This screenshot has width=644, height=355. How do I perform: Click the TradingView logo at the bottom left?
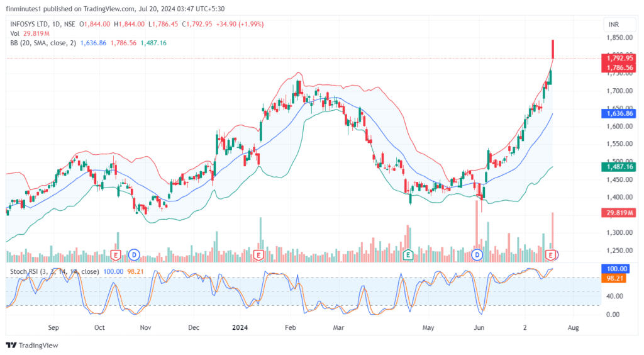click(x=32, y=345)
